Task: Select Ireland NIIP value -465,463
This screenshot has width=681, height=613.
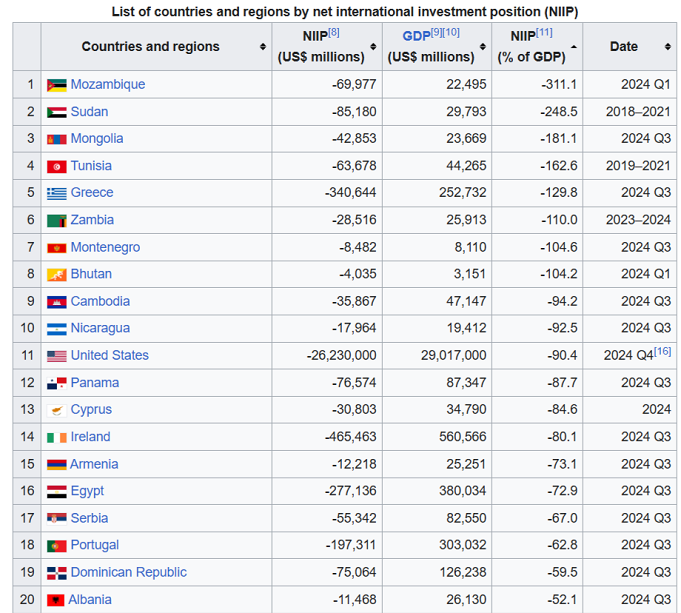Action: tap(350, 437)
